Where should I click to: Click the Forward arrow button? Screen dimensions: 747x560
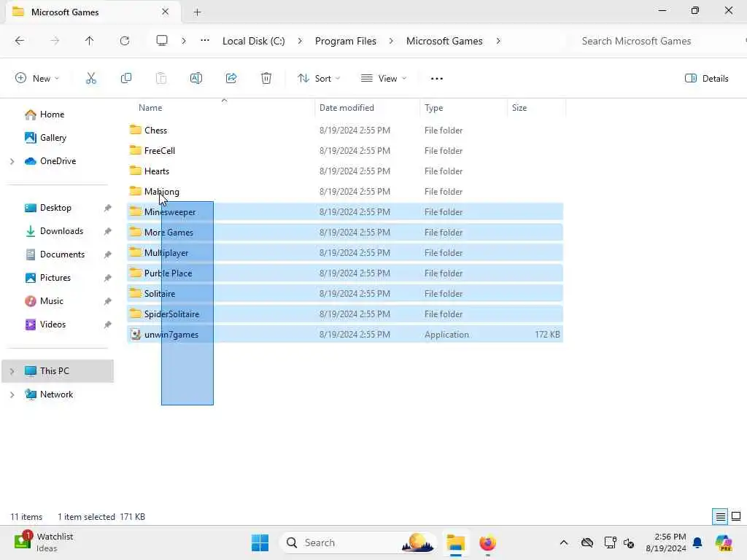55,41
